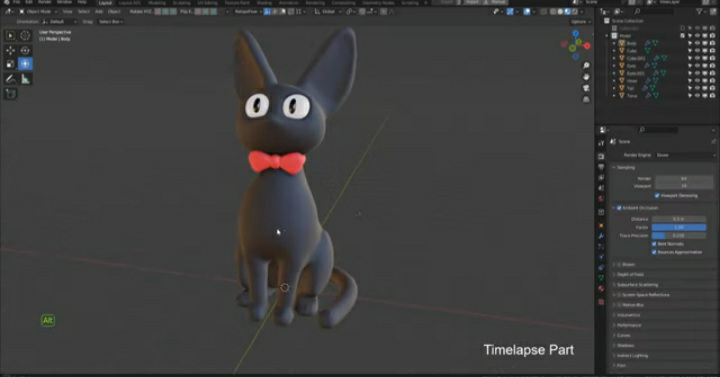Select the Select Box tool
The height and width of the screenshot is (377, 720).
click(10, 35)
